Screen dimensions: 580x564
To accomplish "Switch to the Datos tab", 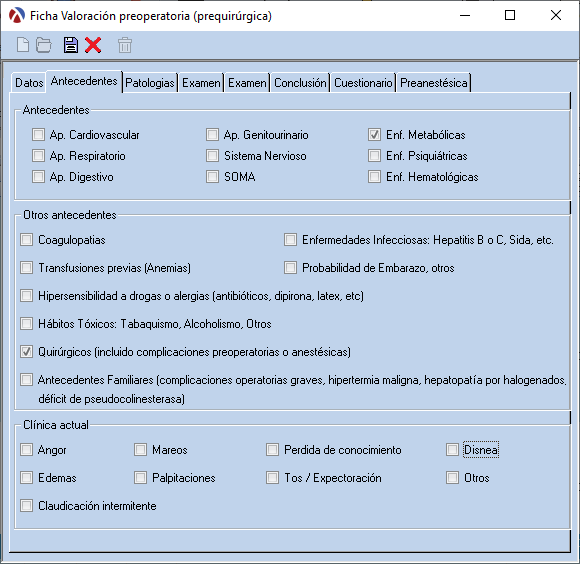I will pyautogui.click(x=29, y=83).
